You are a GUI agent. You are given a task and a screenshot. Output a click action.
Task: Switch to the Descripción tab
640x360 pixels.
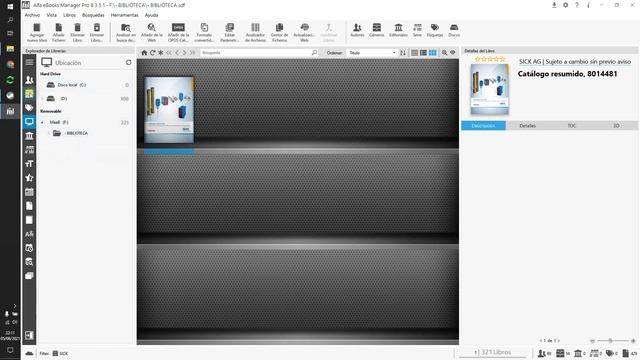(x=483, y=126)
